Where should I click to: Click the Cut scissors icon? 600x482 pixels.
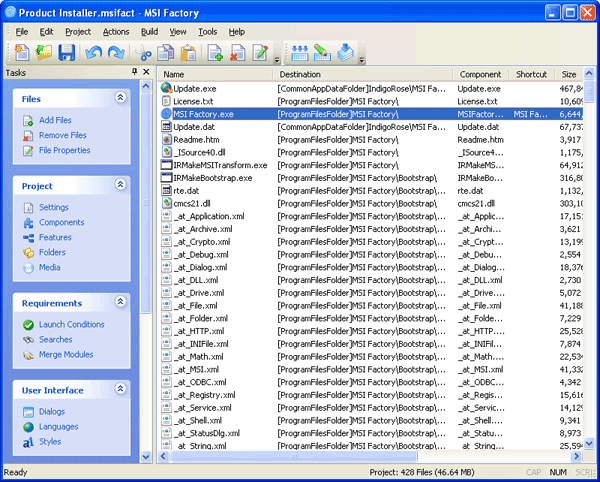pos(143,53)
